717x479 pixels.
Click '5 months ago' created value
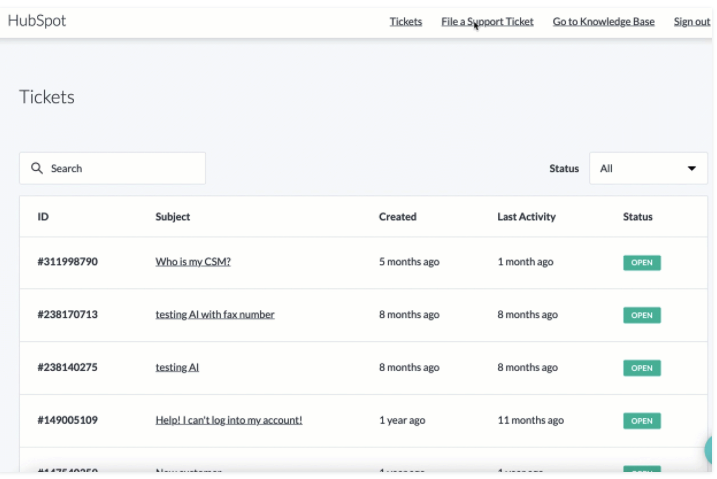click(x=409, y=261)
